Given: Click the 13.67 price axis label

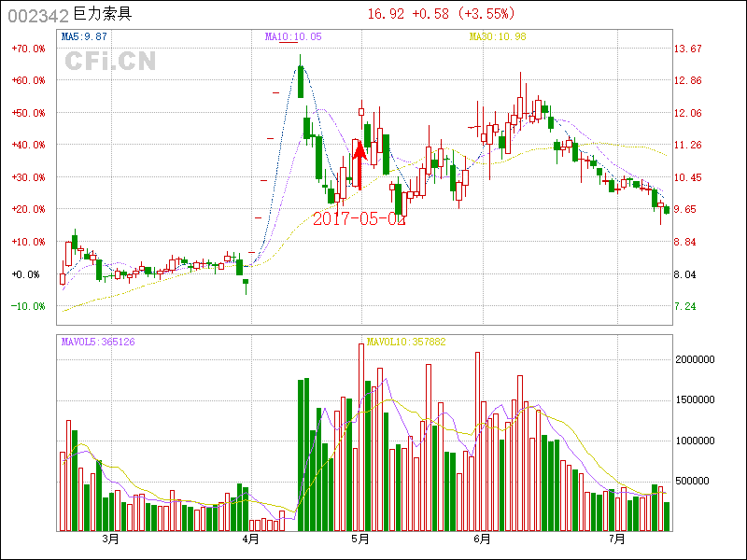Looking at the screenshot, I should 688,49.
